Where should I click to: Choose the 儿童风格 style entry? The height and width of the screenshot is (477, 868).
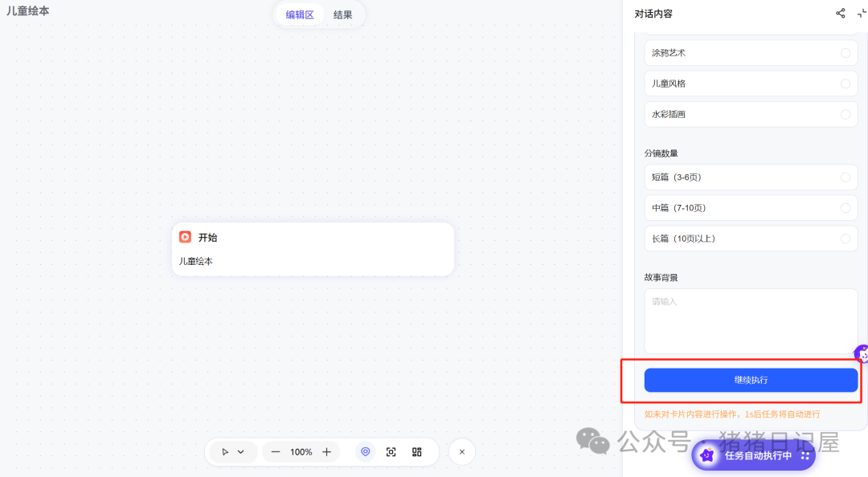[751, 83]
